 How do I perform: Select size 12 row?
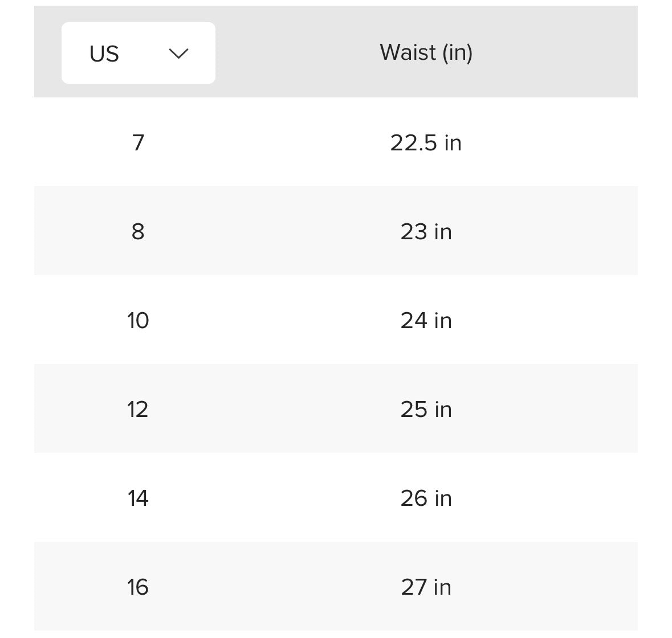tap(138, 408)
